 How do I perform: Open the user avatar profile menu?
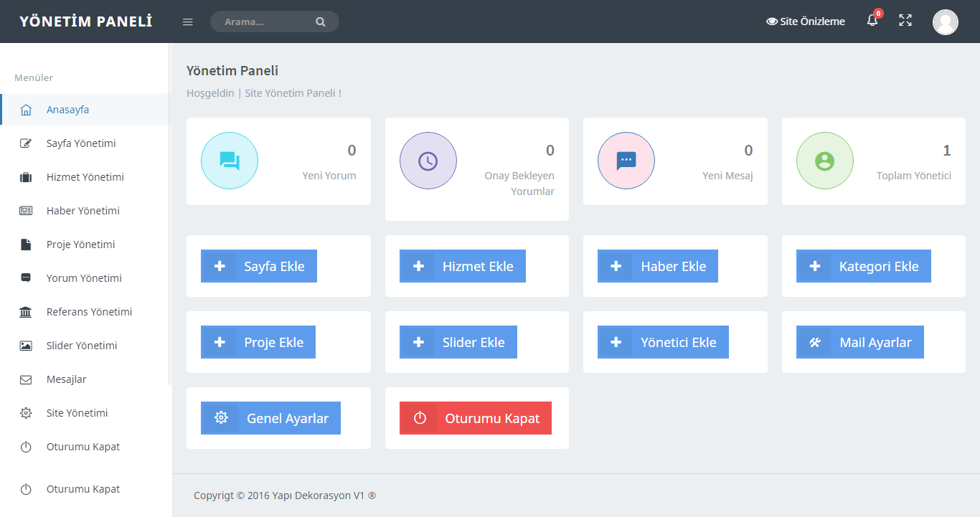(945, 22)
